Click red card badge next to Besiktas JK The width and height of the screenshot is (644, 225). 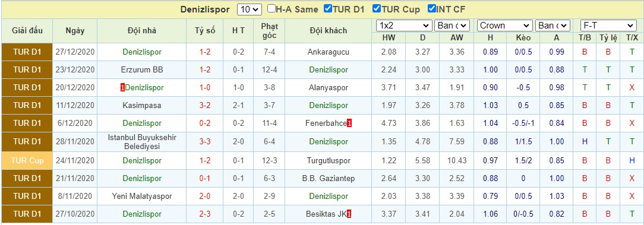coord(349,214)
